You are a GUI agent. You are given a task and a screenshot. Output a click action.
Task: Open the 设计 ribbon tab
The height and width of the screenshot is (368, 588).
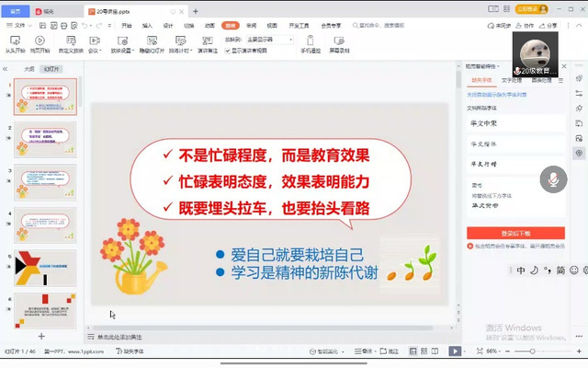pos(167,27)
